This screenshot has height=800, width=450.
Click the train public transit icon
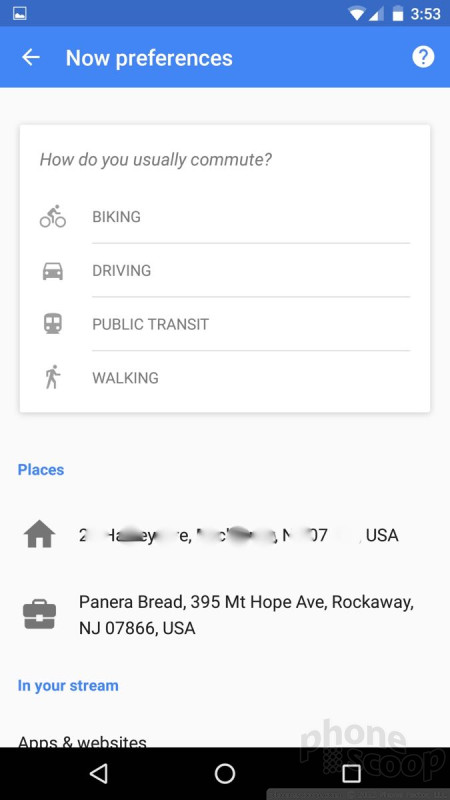[53, 324]
